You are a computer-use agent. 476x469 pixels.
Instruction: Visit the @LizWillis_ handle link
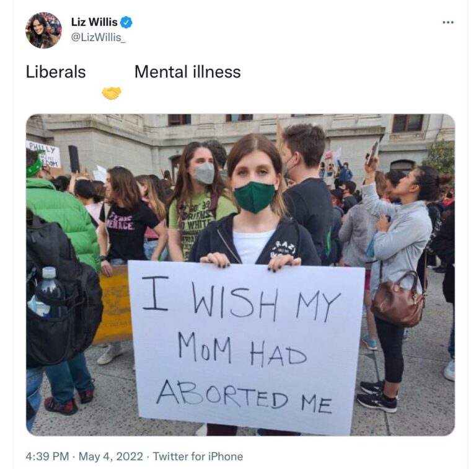pos(98,37)
